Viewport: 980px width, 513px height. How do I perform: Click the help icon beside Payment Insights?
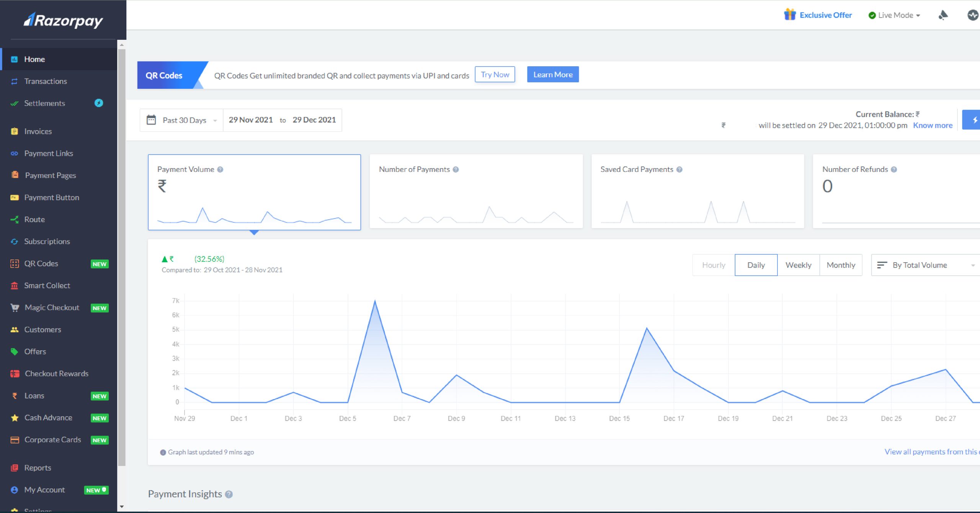click(x=229, y=494)
